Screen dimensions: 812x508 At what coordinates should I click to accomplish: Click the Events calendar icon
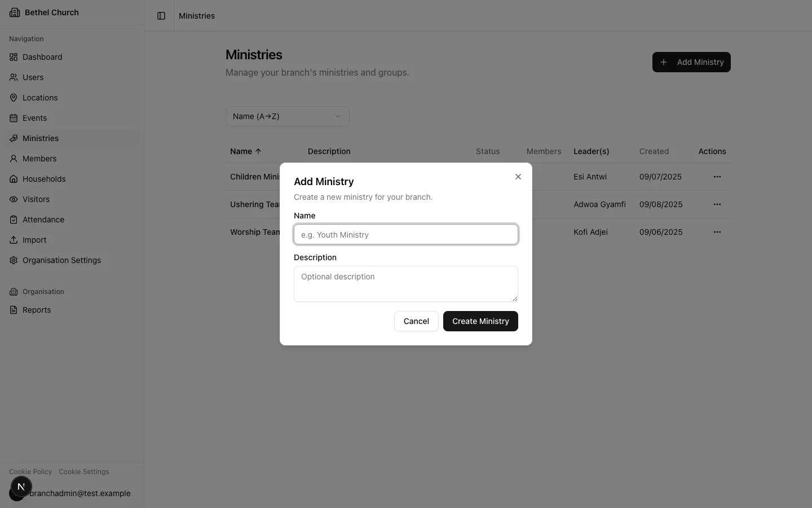pyautogui.click(x=14, y=118)
